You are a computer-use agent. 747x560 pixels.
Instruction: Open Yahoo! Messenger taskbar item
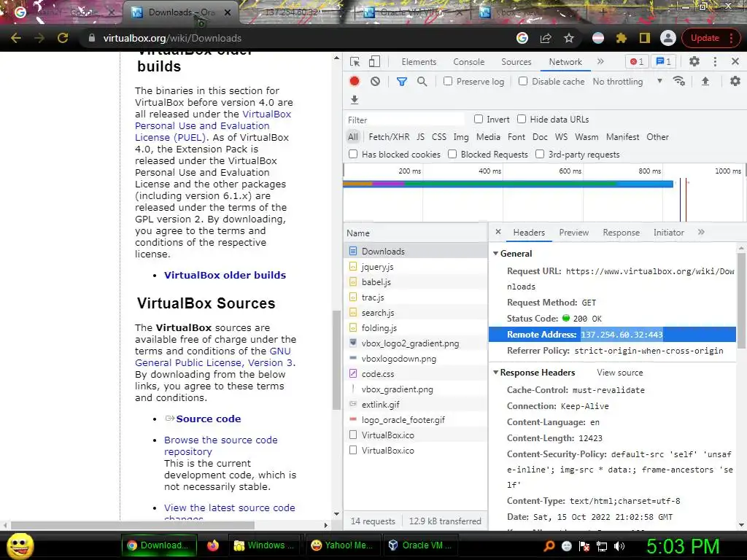[x=341, y=545]
